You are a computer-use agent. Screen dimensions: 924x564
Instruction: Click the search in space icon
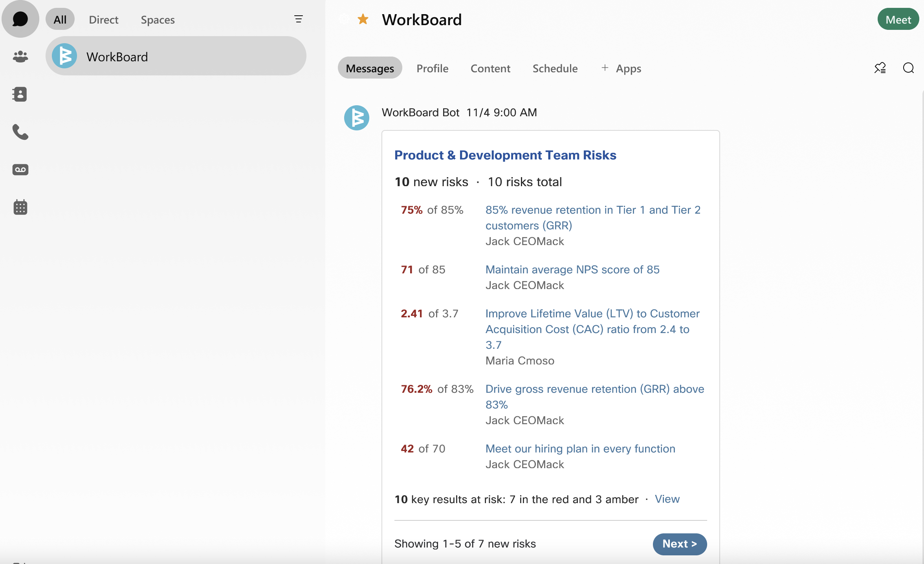pyautogui.click(x=908, y=68)
